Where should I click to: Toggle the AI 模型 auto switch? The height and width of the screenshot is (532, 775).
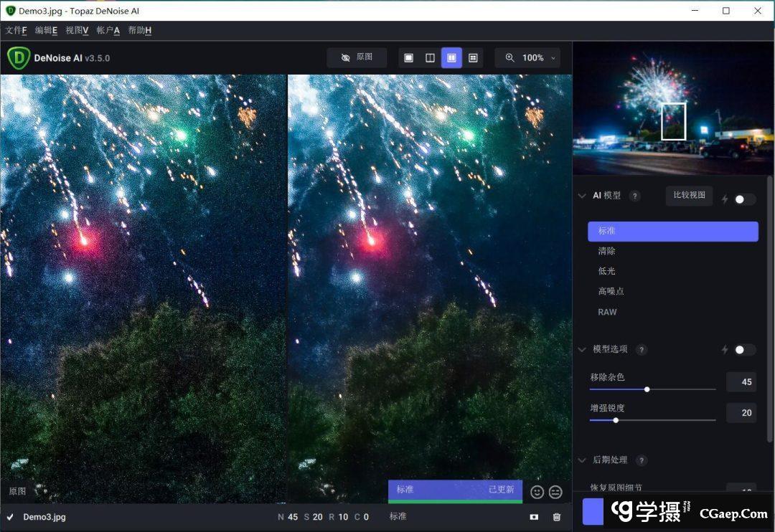coord(745,199)
